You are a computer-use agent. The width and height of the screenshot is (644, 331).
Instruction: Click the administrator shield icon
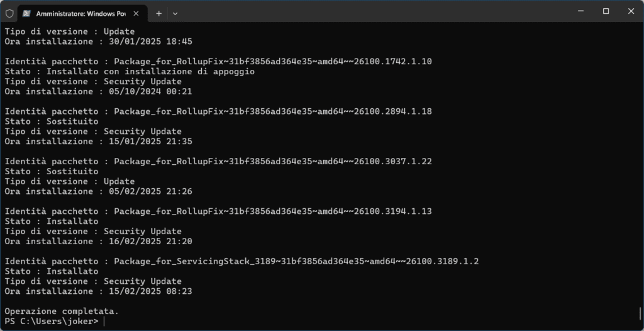coord(9,13)
